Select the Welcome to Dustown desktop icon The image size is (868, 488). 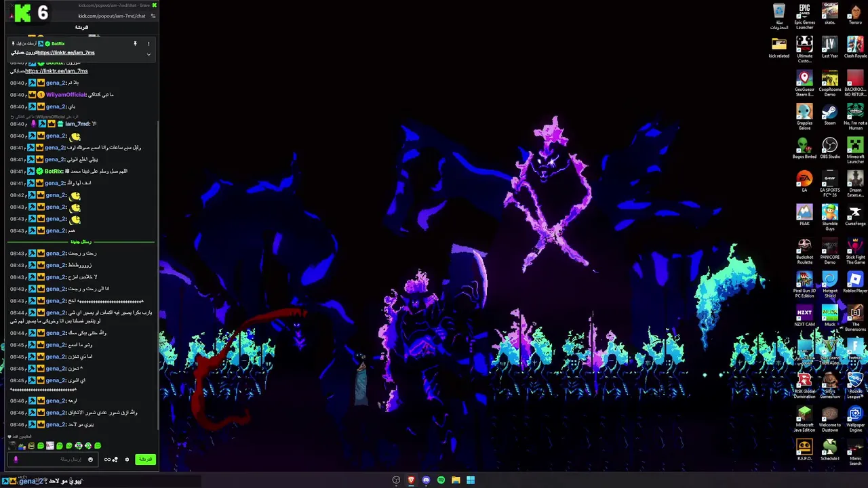pyautogui.click(x=830, y=420)
